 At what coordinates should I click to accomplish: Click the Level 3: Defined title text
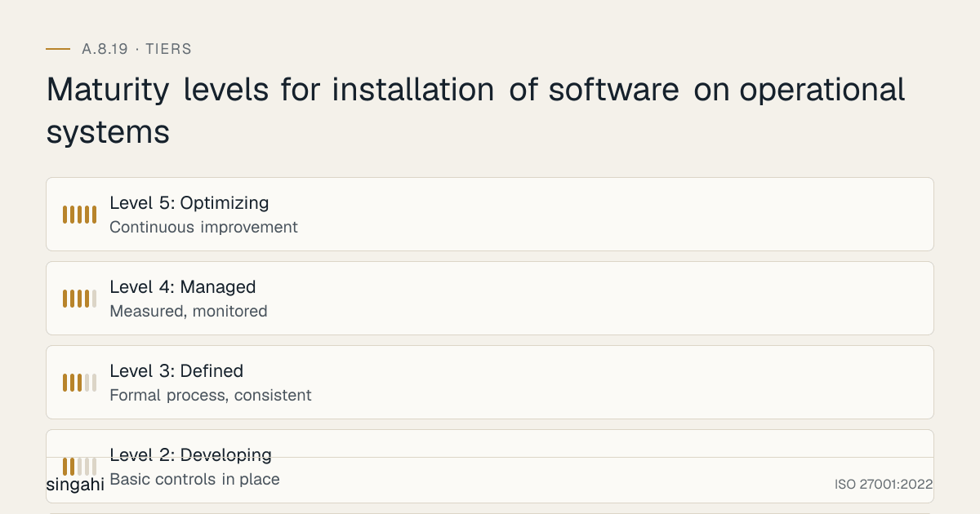click(176, 370)
